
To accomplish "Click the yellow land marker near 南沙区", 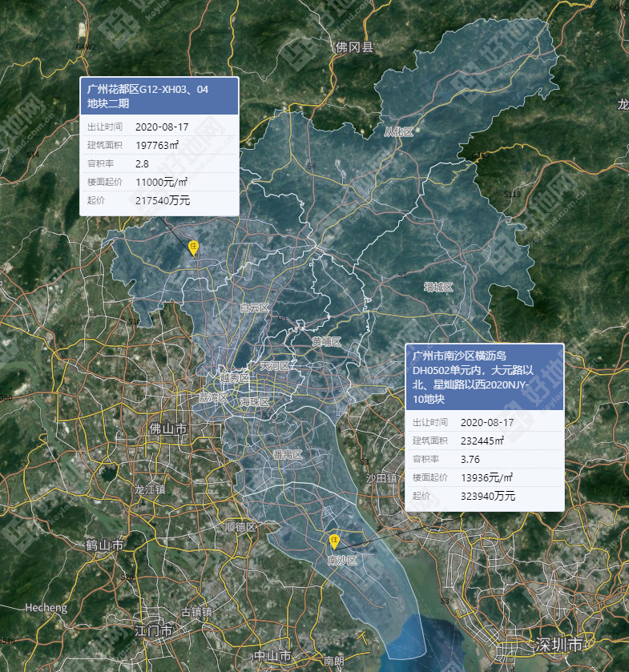I will coord(335,541).
